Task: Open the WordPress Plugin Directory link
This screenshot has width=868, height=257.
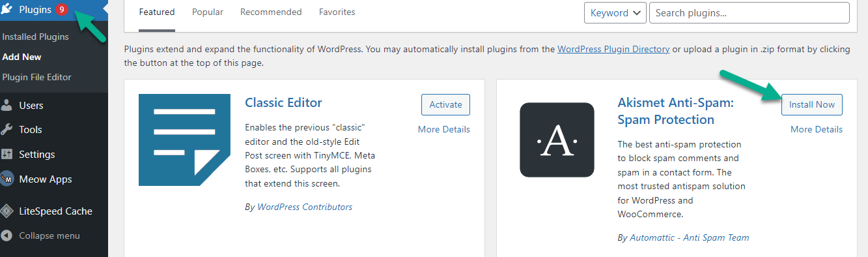Action: tap(613, 49)
